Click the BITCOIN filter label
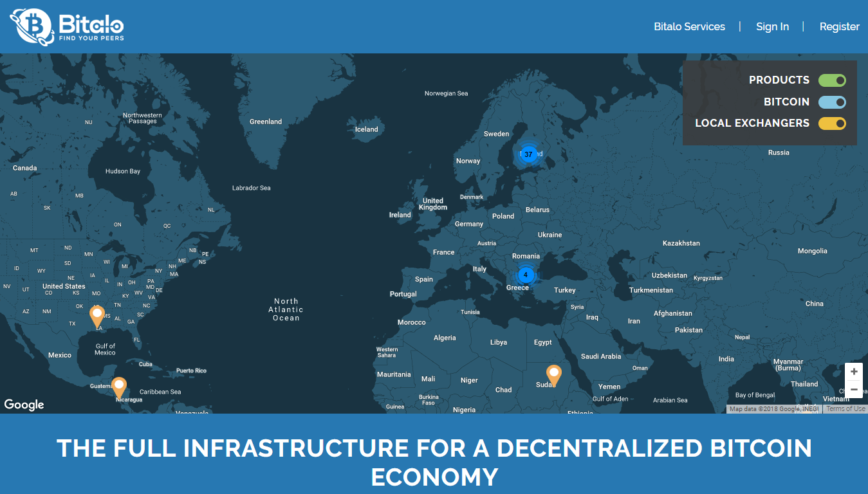Screen dimensions: 868x494 786,102
